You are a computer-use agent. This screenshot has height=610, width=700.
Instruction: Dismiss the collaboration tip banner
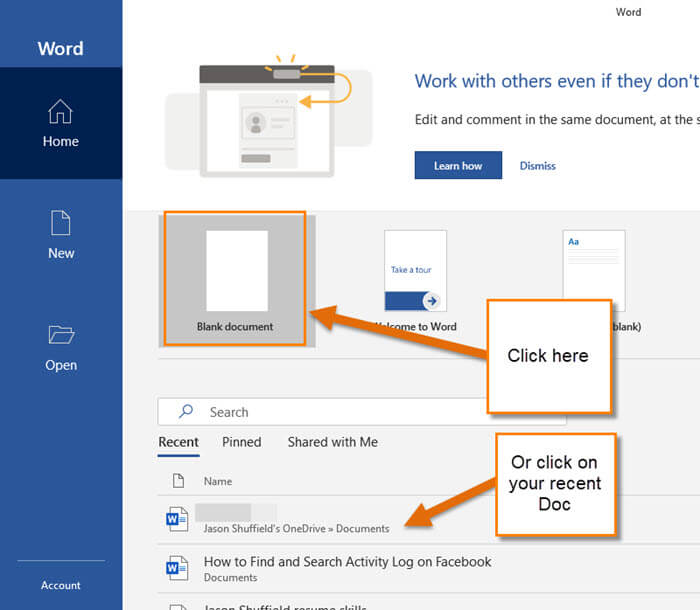tap(538, 166)
